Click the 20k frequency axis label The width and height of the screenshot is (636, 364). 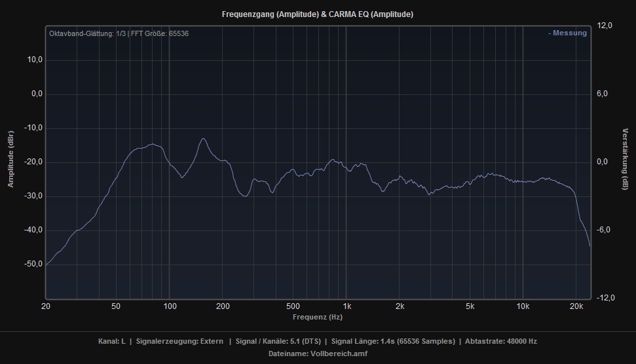click(576, 306)
